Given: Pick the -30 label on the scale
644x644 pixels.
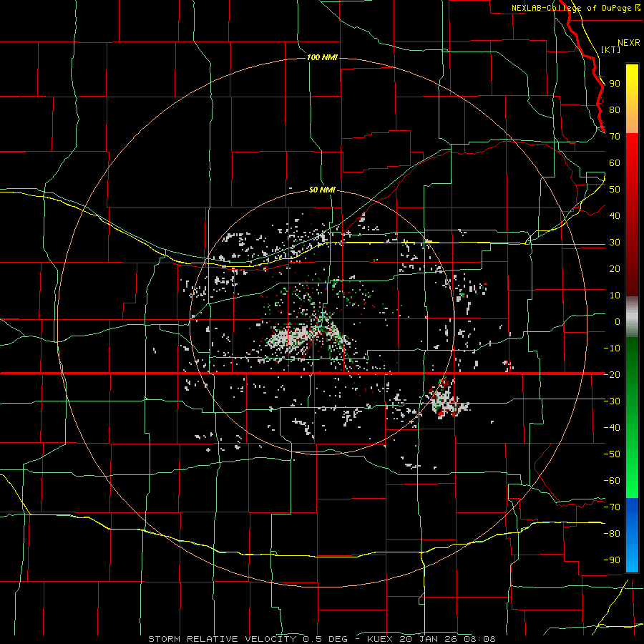Looking at the screenshot, I should (612, 401).
